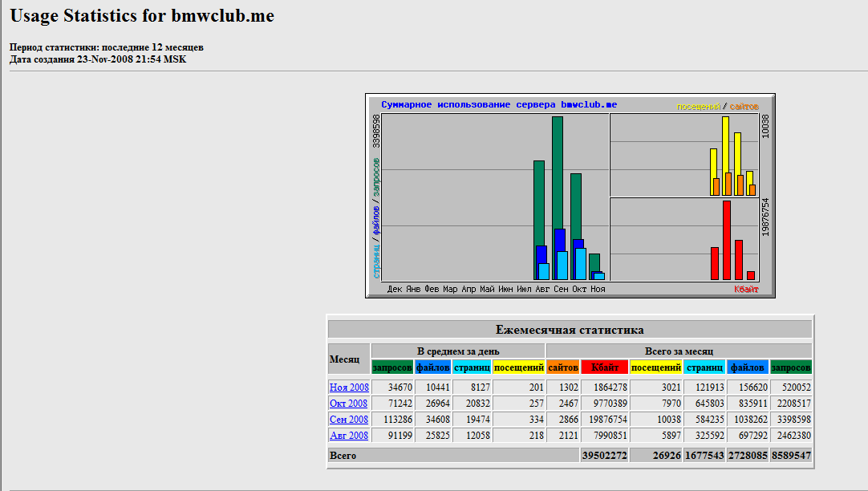This screenshot has width=868, height=491.
Task: Select the total Кбайт cell 39502272
Action: (x=604, y=456)
